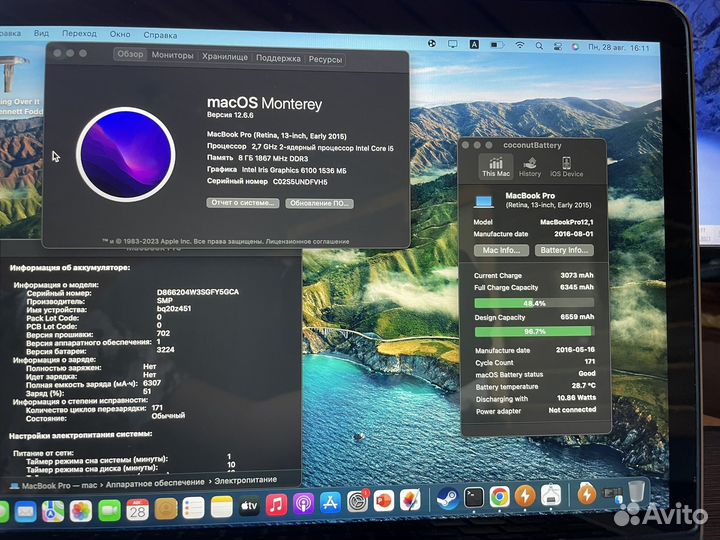Open the Вид menu
The image size is (720, 540).
click(41, 33)
